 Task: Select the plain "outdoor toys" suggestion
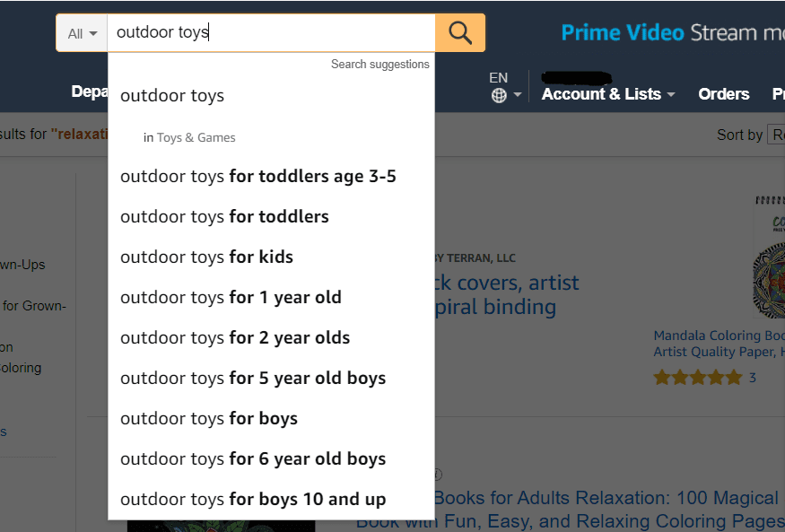[172, 96]
